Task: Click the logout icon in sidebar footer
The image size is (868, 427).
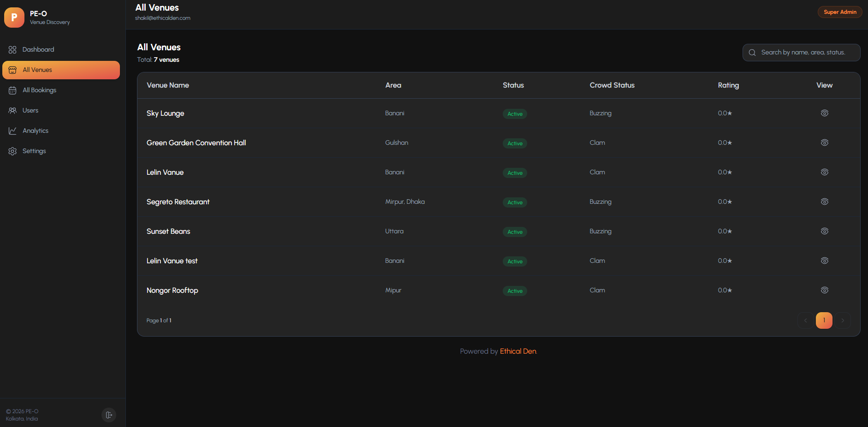Action: (x=109, y=415)
